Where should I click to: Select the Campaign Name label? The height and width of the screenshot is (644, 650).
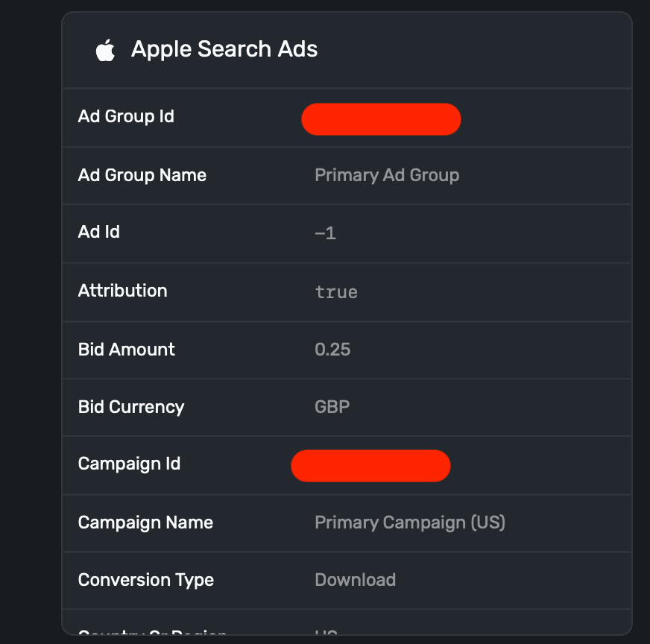click(145, 523)
